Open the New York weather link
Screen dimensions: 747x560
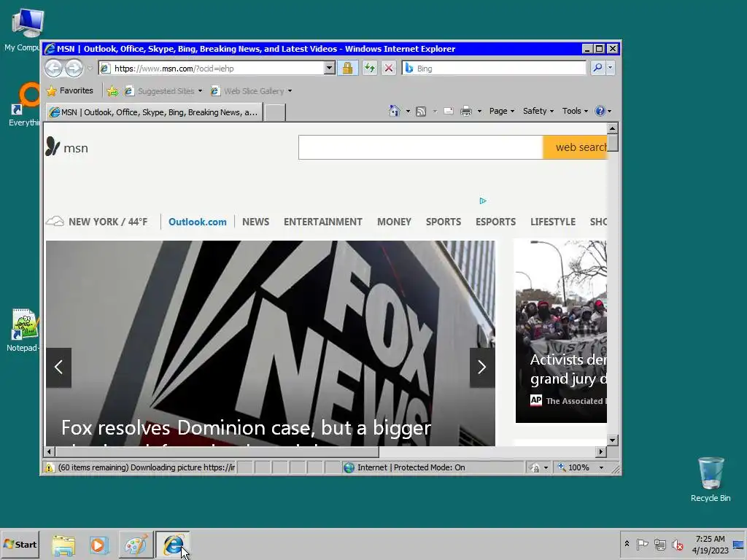click(97, 222)
